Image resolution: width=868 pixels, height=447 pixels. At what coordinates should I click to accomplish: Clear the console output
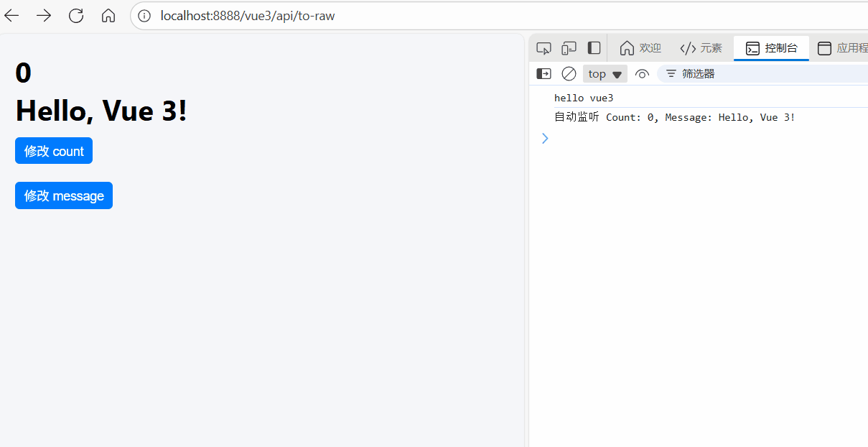pyautogui.click(x=569, y=74)
